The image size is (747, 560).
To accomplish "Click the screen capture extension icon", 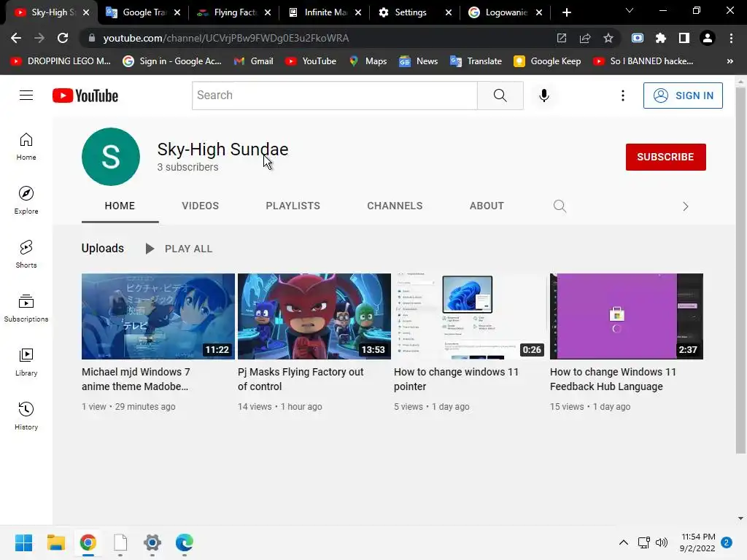I will [x=638, y=38].
